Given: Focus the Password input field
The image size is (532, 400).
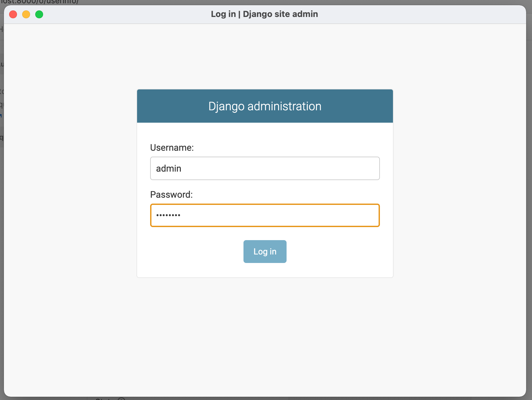Looking at the screenshot, I should [x=265, y=215].
